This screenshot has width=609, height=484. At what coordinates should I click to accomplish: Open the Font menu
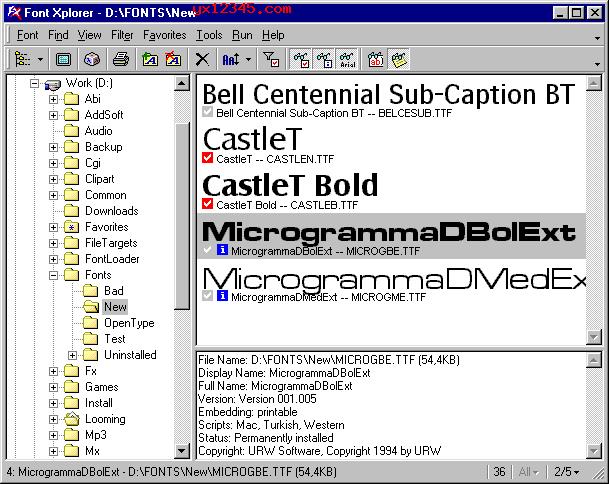[27, 35]
